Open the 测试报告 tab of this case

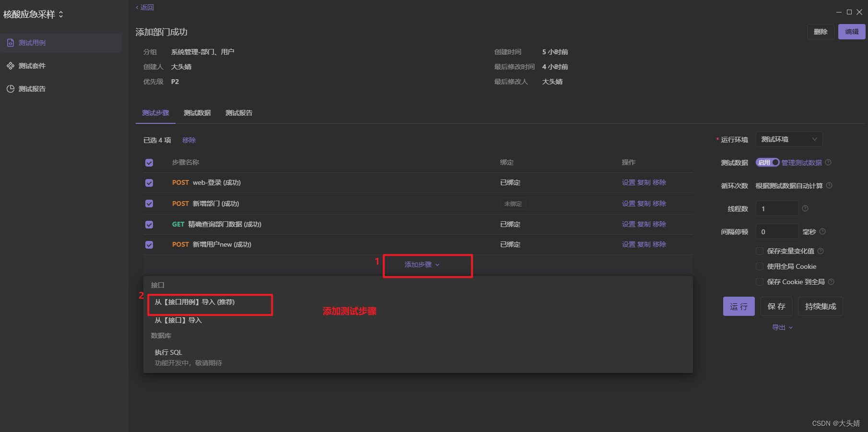click(239, 113)
